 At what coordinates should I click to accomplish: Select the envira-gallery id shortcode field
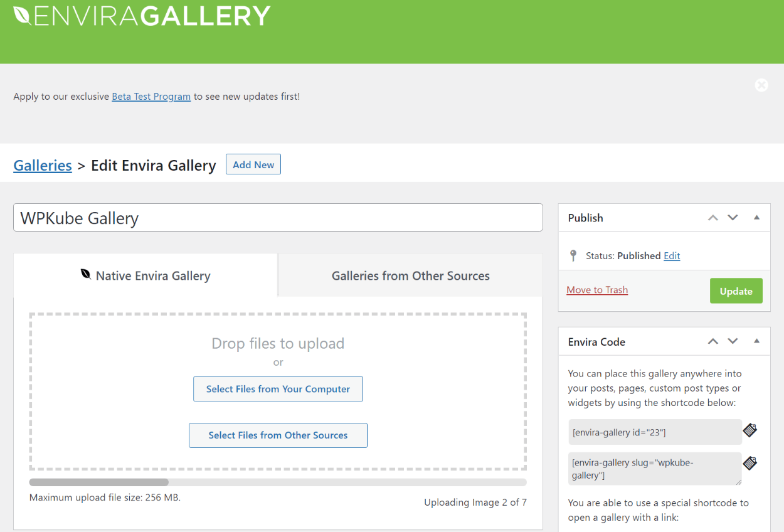pos(655,432)
